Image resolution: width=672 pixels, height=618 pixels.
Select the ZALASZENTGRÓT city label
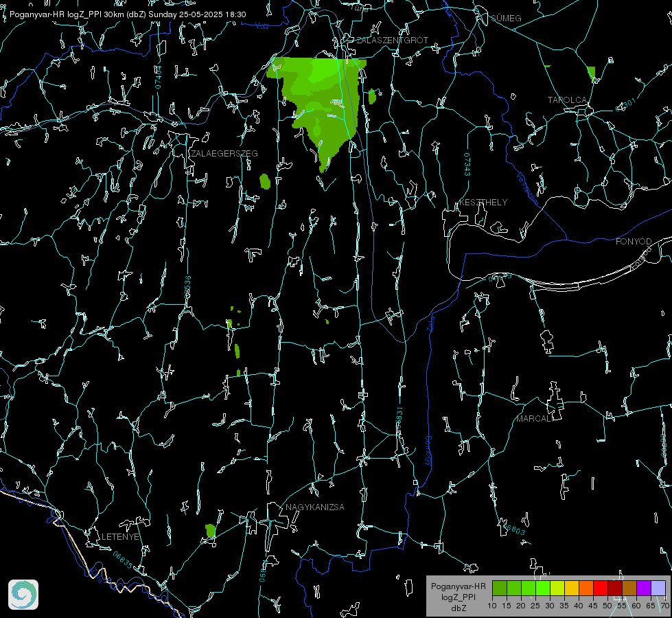393,41
